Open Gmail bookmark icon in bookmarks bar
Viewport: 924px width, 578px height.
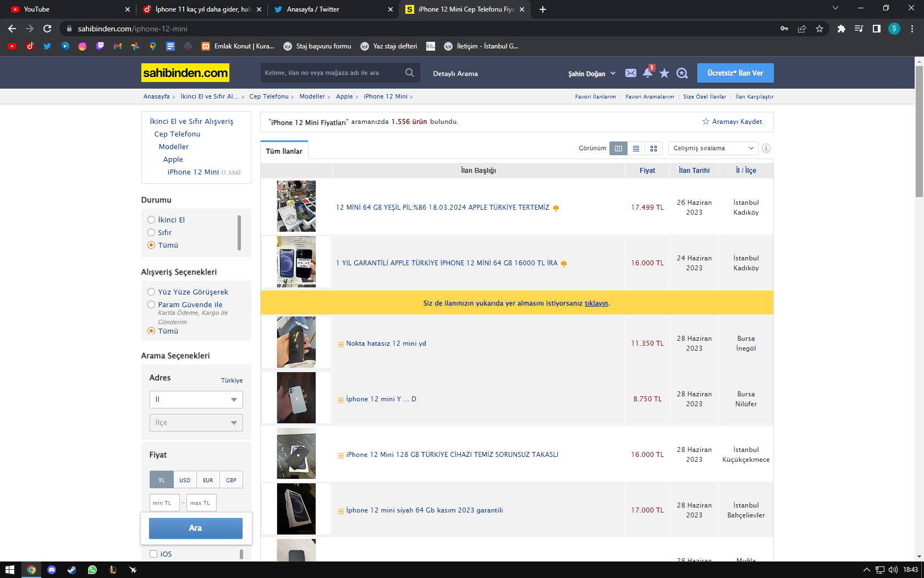tap(118, 46)
